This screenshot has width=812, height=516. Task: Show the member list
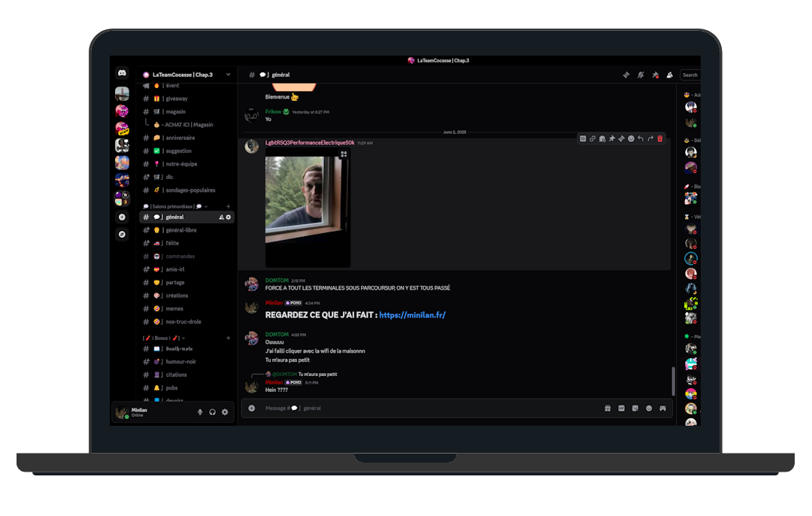669,74
